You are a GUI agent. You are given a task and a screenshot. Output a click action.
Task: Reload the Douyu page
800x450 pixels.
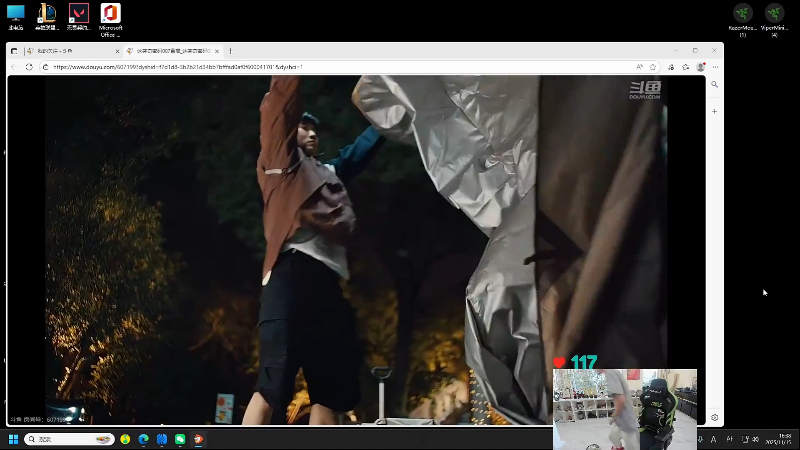click(x=29, y=67)
